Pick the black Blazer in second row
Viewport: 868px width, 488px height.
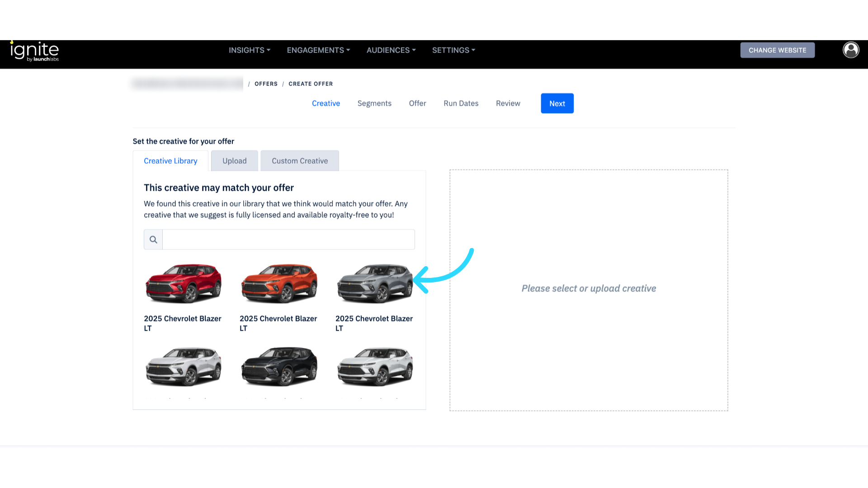click(279, 366)
